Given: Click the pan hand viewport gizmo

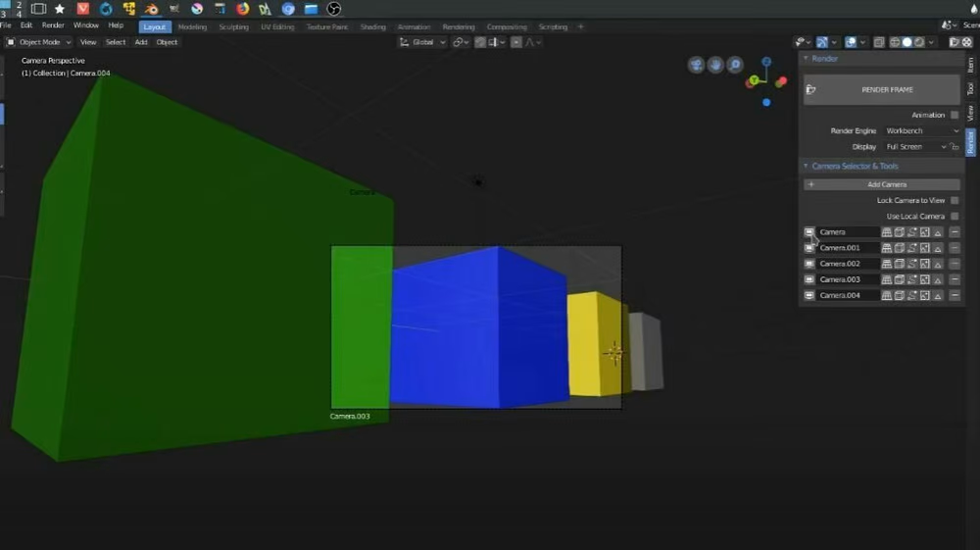Looking at the screenshot, I should (715, 65).
